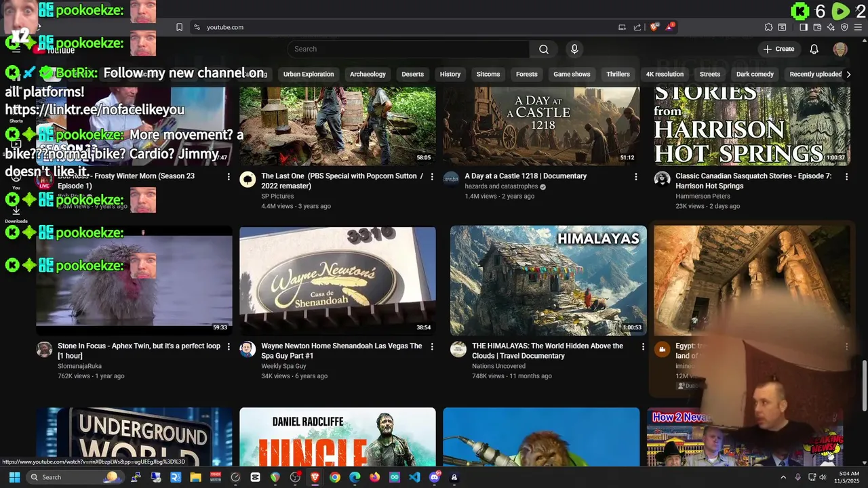Open the SlomanajaRuka channel link

tap(80, 366)
